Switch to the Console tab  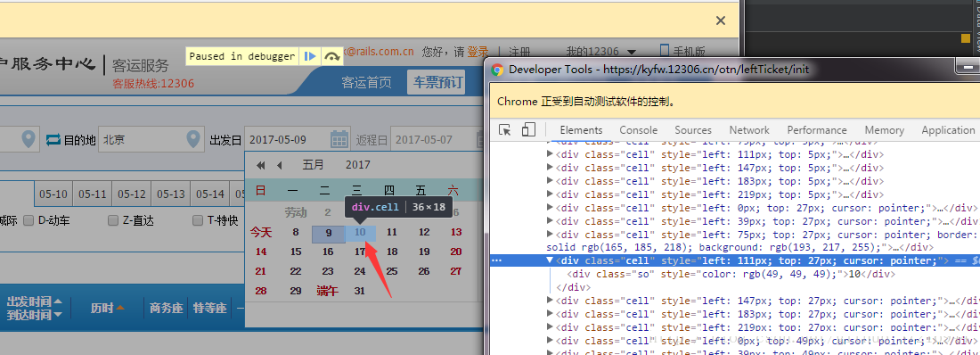point(638,130)
